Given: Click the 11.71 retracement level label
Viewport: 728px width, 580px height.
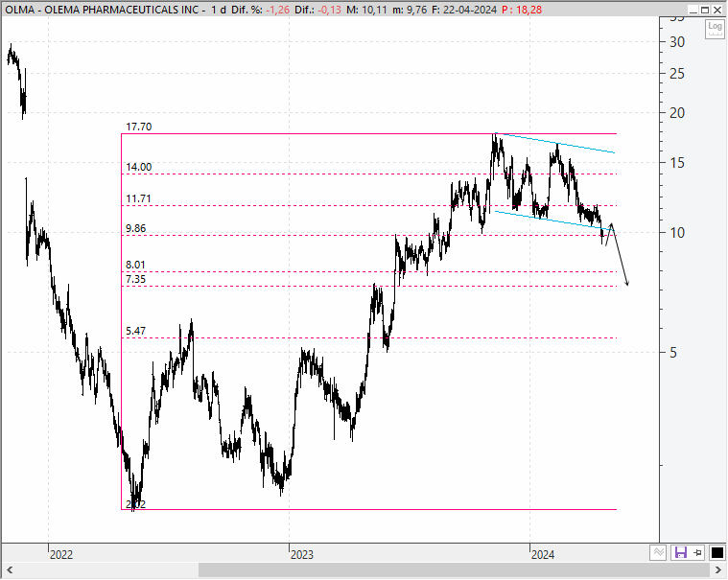Looking at the screenshot, I should click(138, 198).
